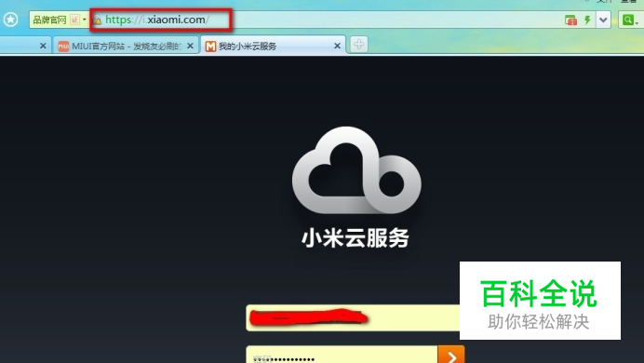Click the password input field
Viewport: 644px width, 363px height.
pyautogui.click(x=342, y=355)
